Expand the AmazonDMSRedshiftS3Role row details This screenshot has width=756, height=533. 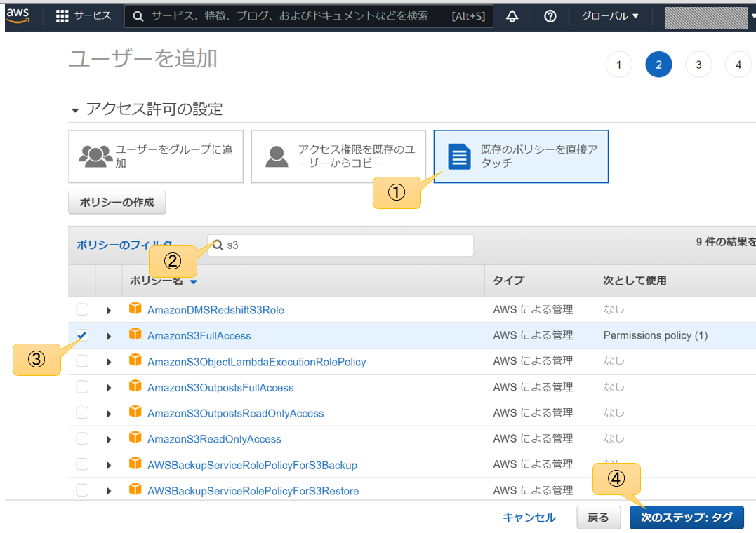109,311
